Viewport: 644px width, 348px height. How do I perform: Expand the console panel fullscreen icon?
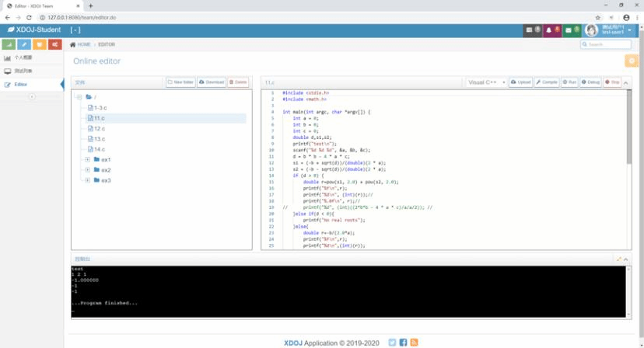[619, 259]
